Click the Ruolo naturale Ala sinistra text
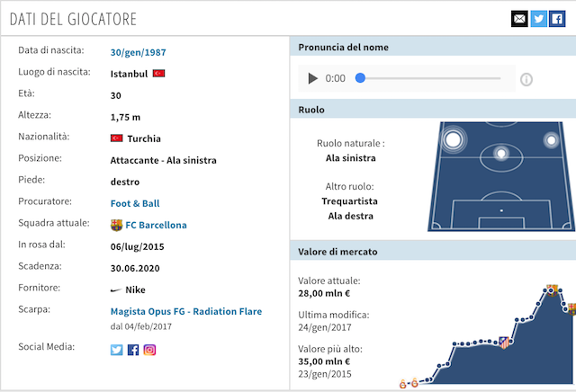This screenshot has height=392, width=576. 350,158
